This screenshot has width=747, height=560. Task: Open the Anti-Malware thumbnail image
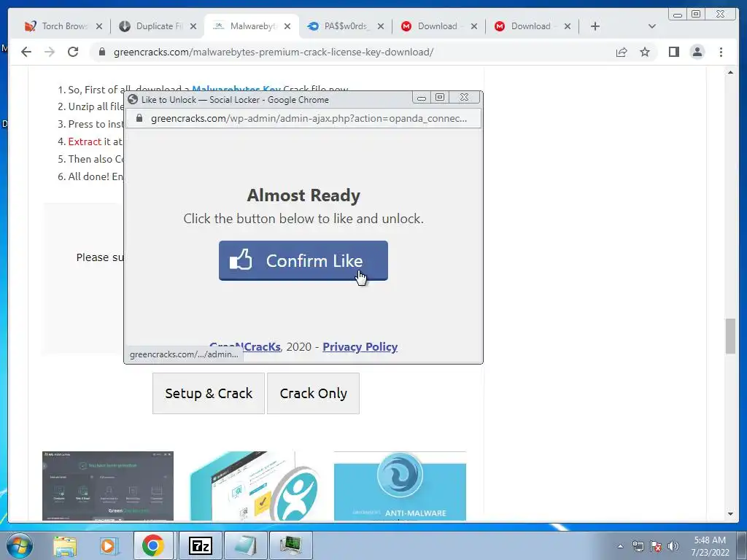pyautogui.click(x=400, y=486)
